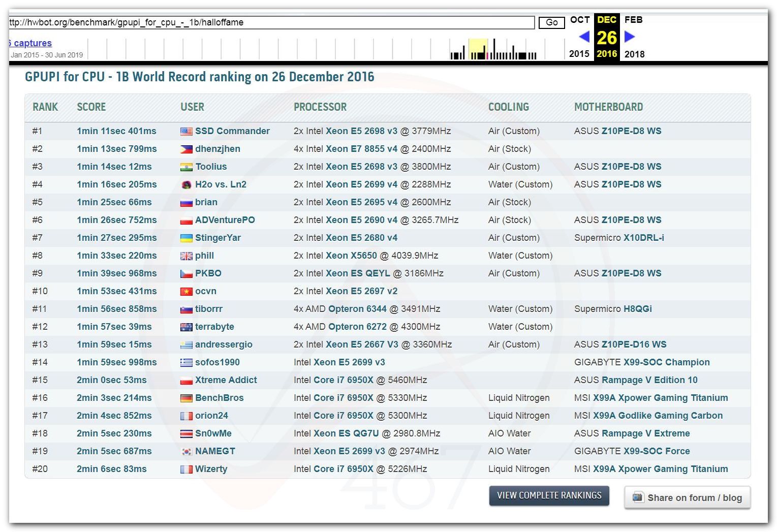Viewport: 777px width, 532px height.
Task: Click the US flag icon beside SSD Commander
Action: [x=186, y=131]
